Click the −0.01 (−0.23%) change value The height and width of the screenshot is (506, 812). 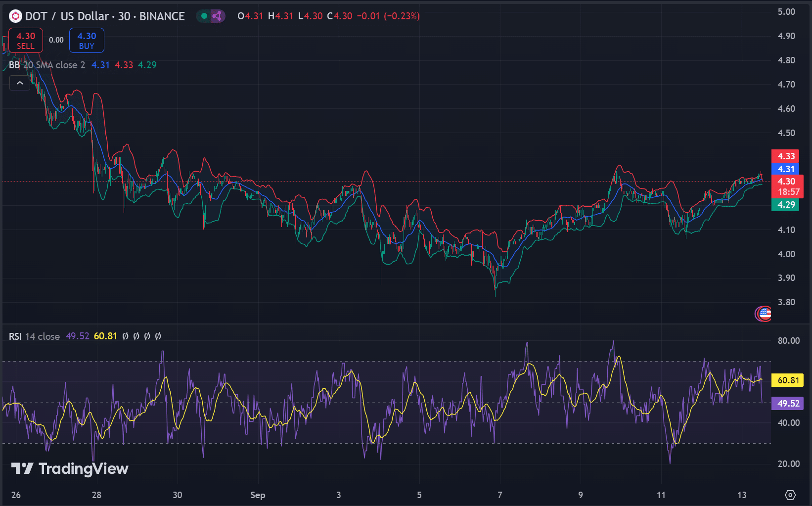click(x=388, y=16)
